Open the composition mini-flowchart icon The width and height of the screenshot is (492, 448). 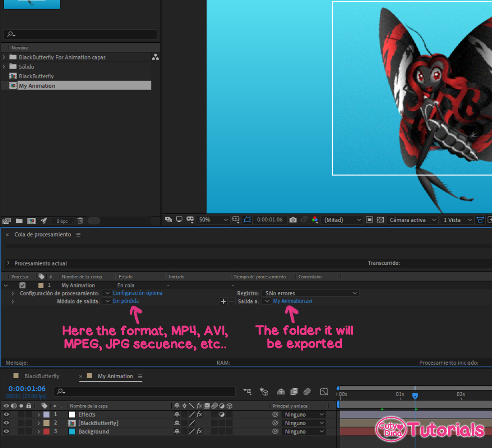pos(247,392)
